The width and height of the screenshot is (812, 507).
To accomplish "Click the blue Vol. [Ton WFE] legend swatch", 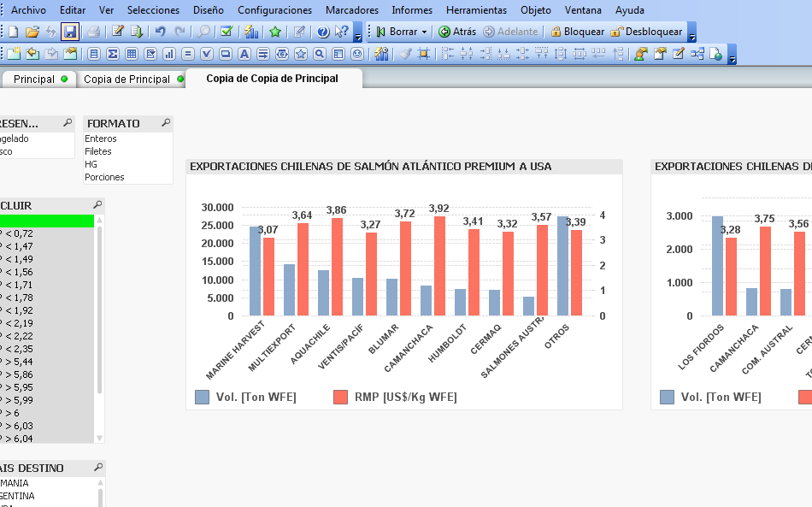I will coord(202,397).
